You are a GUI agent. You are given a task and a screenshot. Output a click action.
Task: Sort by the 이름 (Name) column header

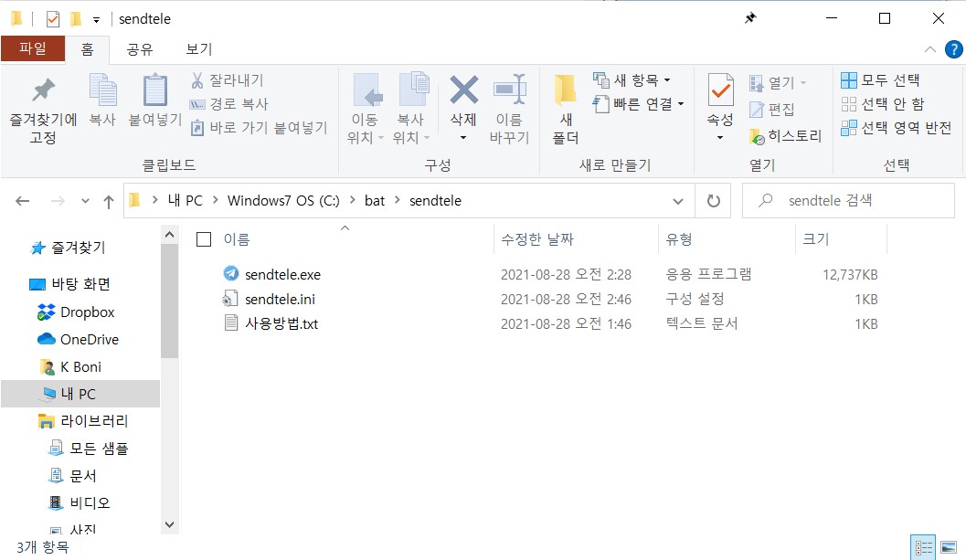click(x=237, y=239)
